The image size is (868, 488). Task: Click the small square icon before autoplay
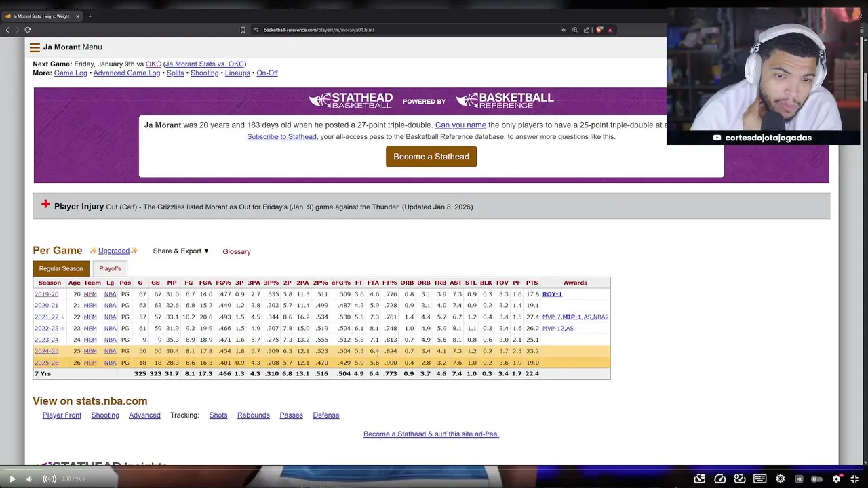[799, 479]
